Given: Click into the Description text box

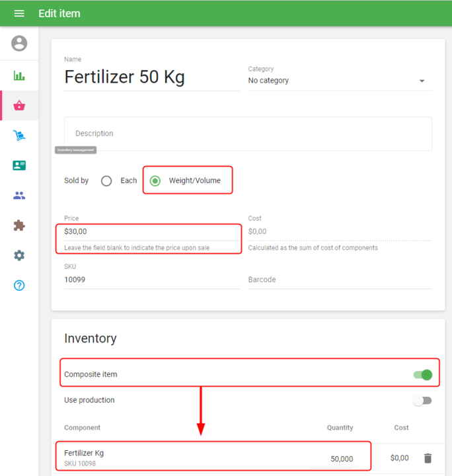Looking at the screenshot, I should [248, 134].
